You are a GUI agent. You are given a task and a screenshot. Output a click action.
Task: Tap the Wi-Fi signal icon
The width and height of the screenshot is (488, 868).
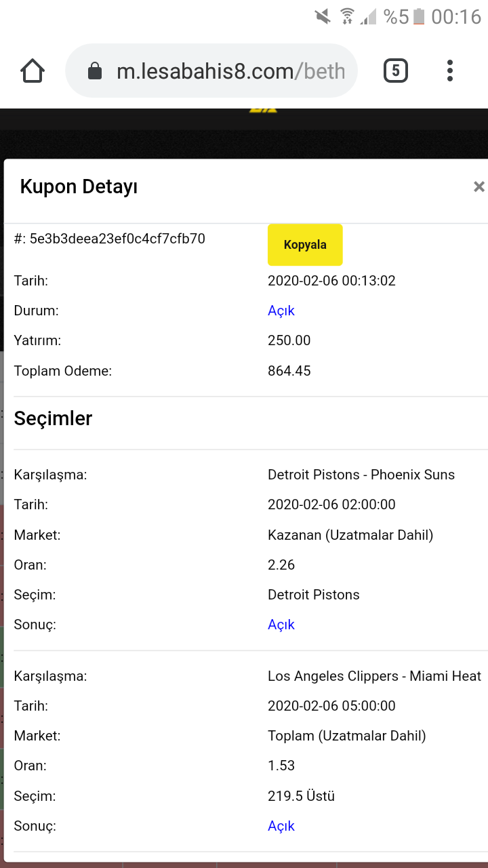[347, 16]
